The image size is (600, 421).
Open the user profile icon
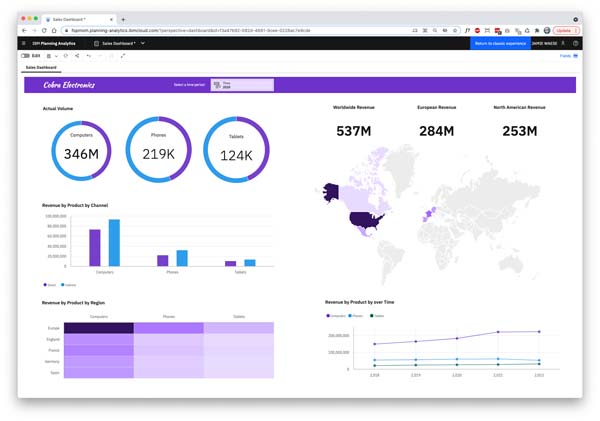pyautogui.click(x=563, y=43)
